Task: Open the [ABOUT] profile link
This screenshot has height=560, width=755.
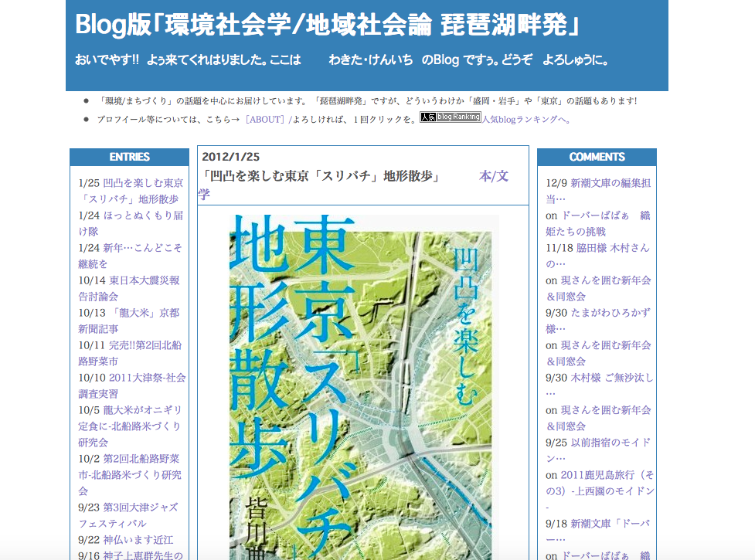Action: click(x=267, y=119)
